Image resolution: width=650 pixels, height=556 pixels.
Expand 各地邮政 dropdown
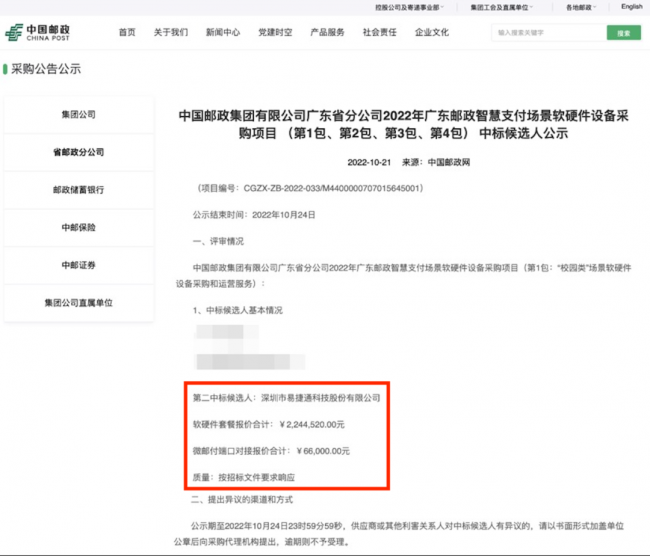[x=581, y=7]
